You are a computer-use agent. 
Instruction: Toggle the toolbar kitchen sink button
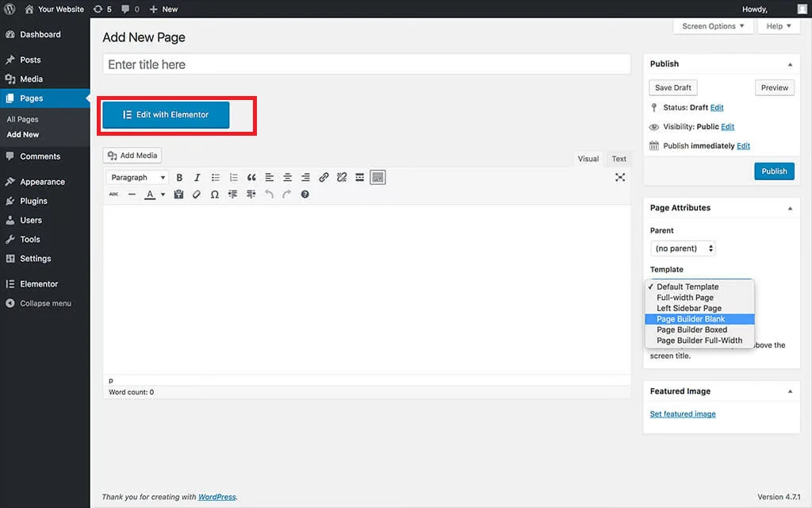point(377,178)
